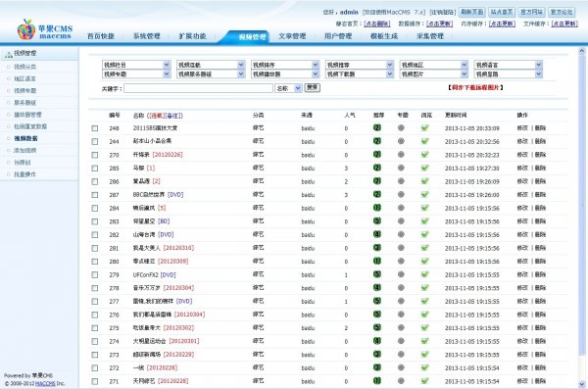This screenshot has width=588, height=389.
Task: Open 添加视频 in the sidebar
Action: pyautogui.click(x=25, y=151)
